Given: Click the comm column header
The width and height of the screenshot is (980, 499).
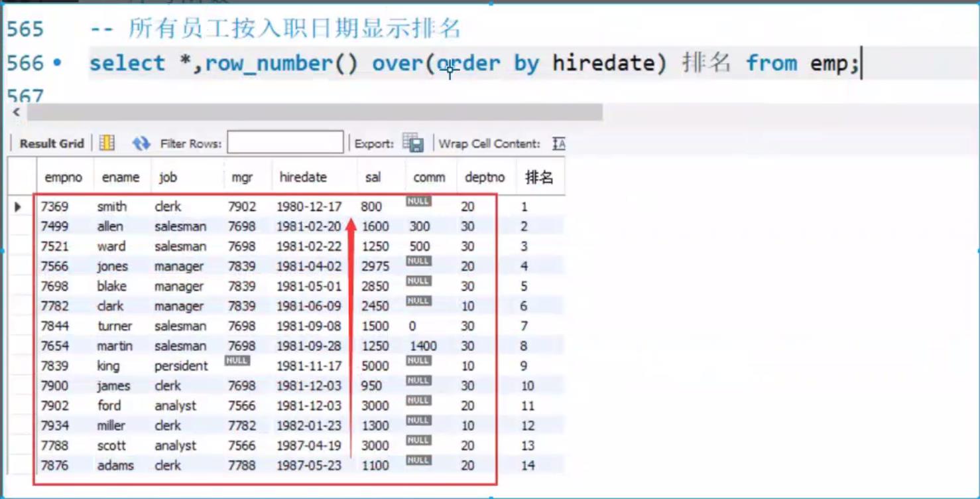Looking at the screenshot, I should point(429,177).
